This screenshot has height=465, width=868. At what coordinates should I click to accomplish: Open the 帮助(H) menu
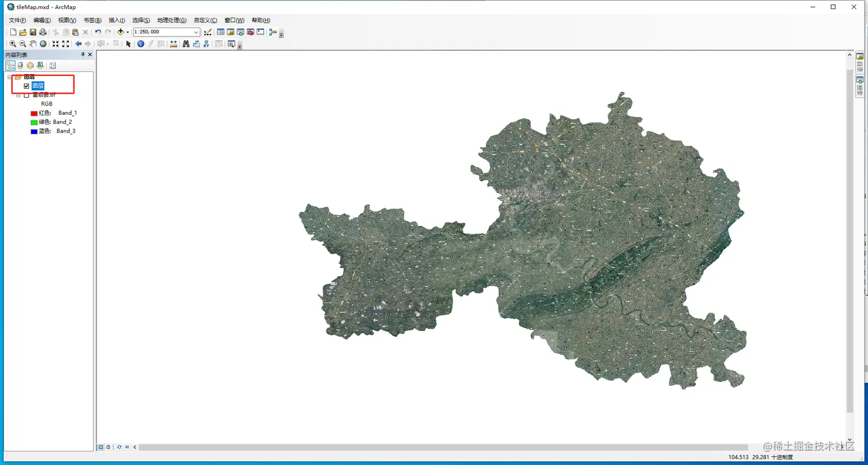pyautogui.click(x=261, y=20)
